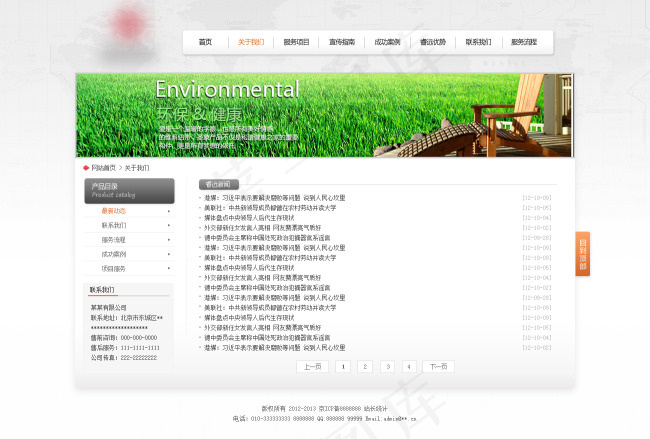Screen dimensions: 650x439
Task: Jump to page 2 in pagination
Action: pyautogui.click(x=365, y=366)
